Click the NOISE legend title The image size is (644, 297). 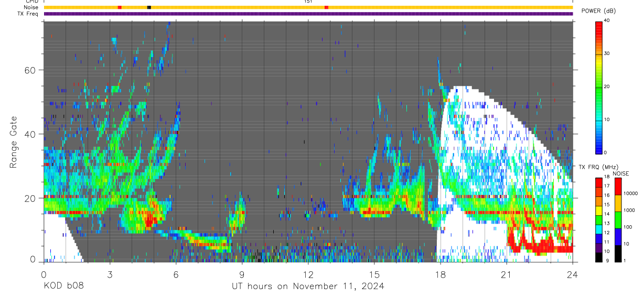click(620, 173)
